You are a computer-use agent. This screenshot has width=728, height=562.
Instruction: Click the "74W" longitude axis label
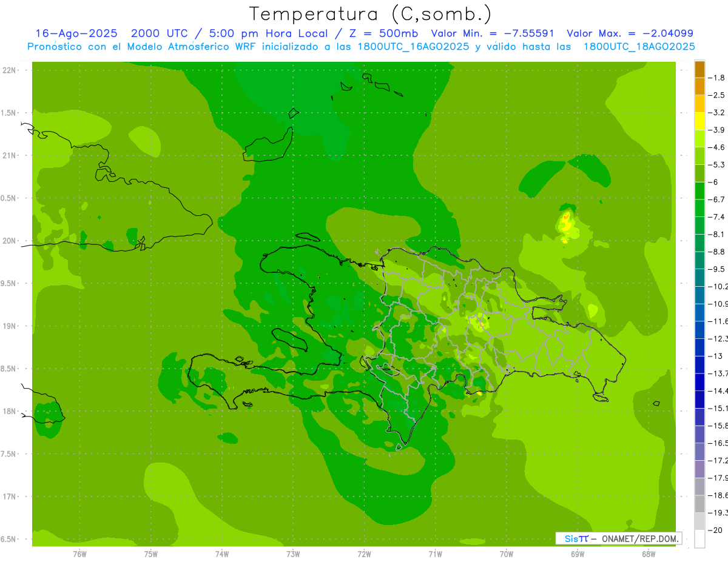pos(222,554)
